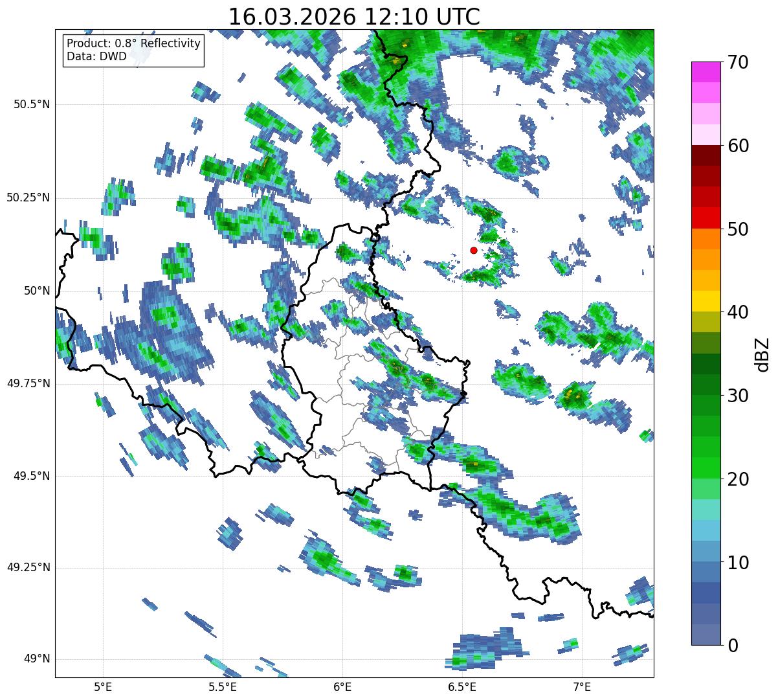Screen dimensions: 778x700
Task: Click the 5.5°E longitude tick label
Action: [x=223, y=686]
